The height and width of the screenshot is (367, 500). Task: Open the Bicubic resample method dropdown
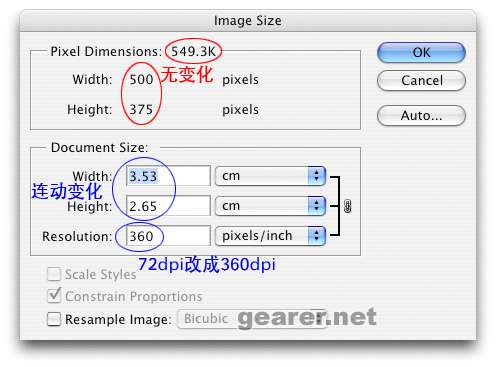click(252, 319)
